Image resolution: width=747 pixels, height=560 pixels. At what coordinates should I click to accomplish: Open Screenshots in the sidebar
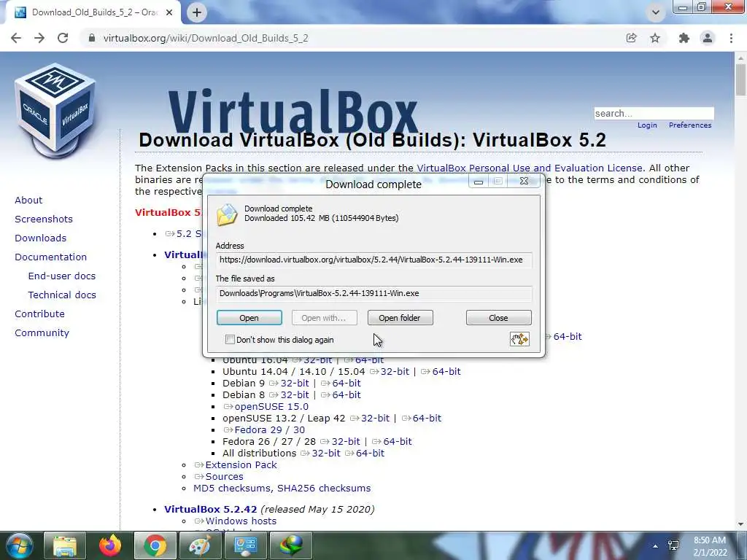click(44, 219)
